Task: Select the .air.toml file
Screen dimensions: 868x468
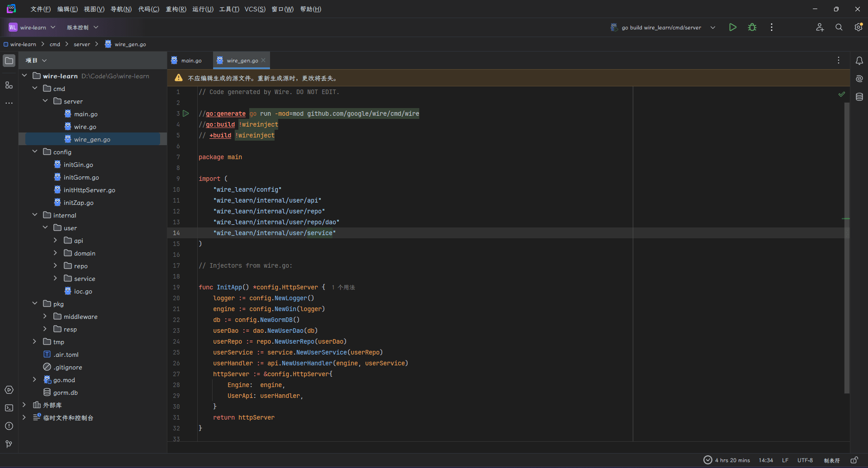Action: coord(66,355)
